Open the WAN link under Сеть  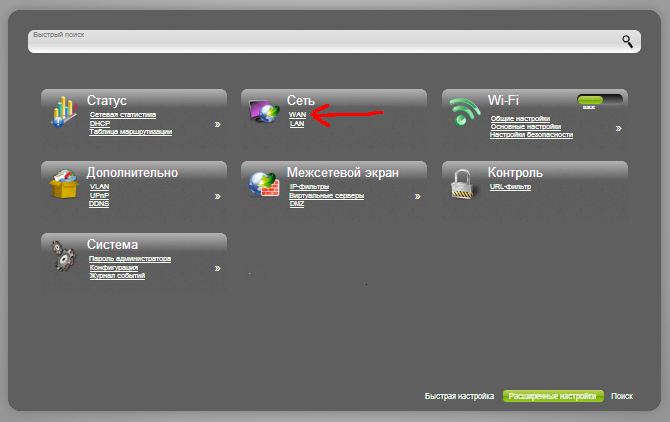click(x=297, y=116)
